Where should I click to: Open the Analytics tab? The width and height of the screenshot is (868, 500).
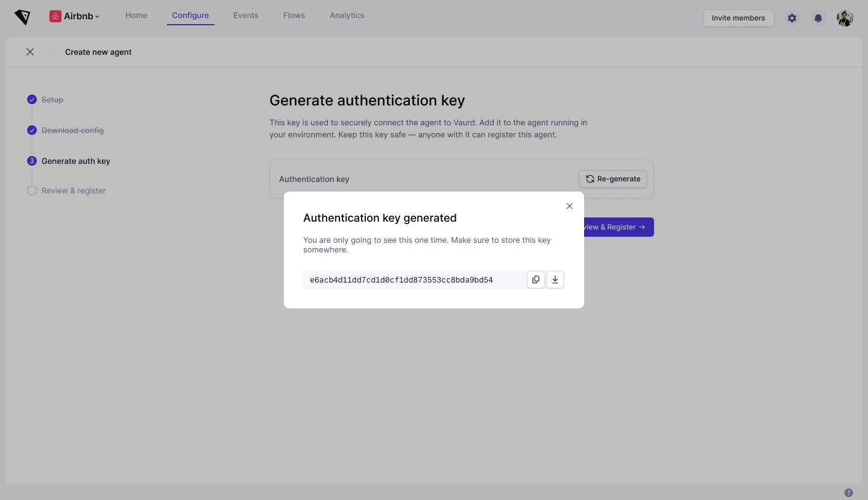pyautogui.click(x=347, y=15)
